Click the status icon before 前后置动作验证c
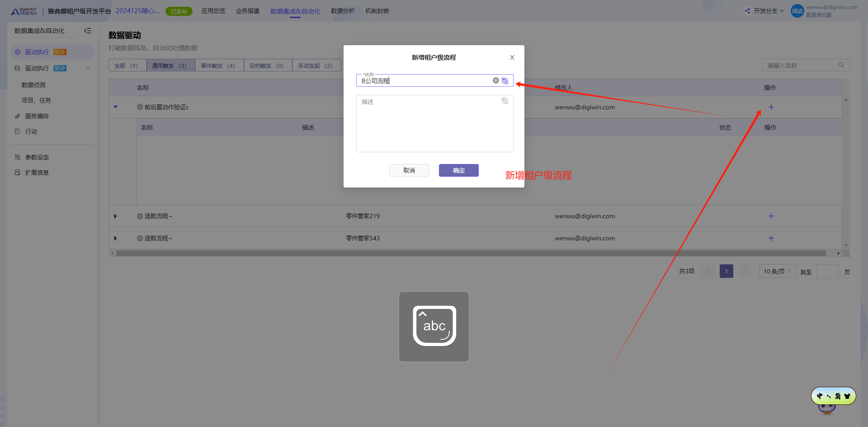868x427 pixels. tap(140, 107)
